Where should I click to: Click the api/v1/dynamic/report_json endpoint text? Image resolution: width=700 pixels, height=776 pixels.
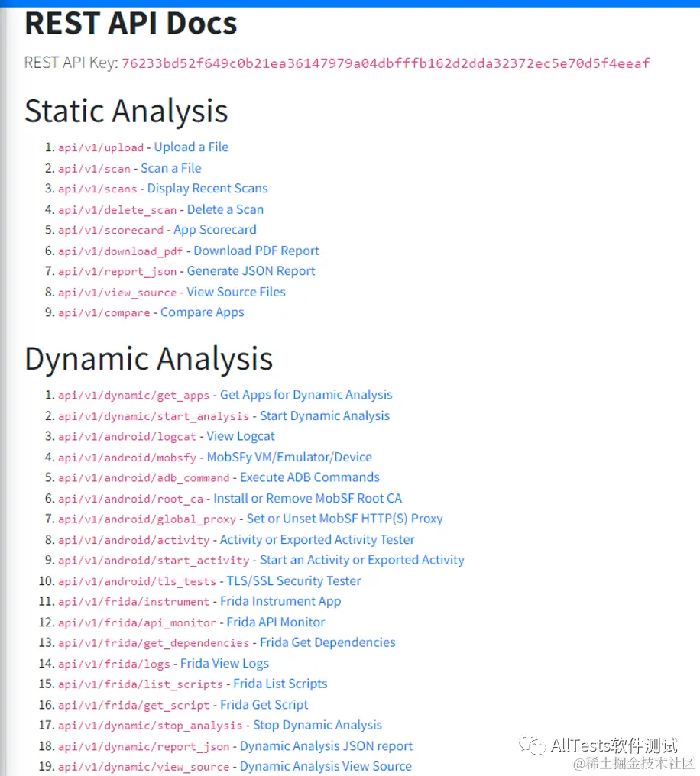(x=144, y=745)
